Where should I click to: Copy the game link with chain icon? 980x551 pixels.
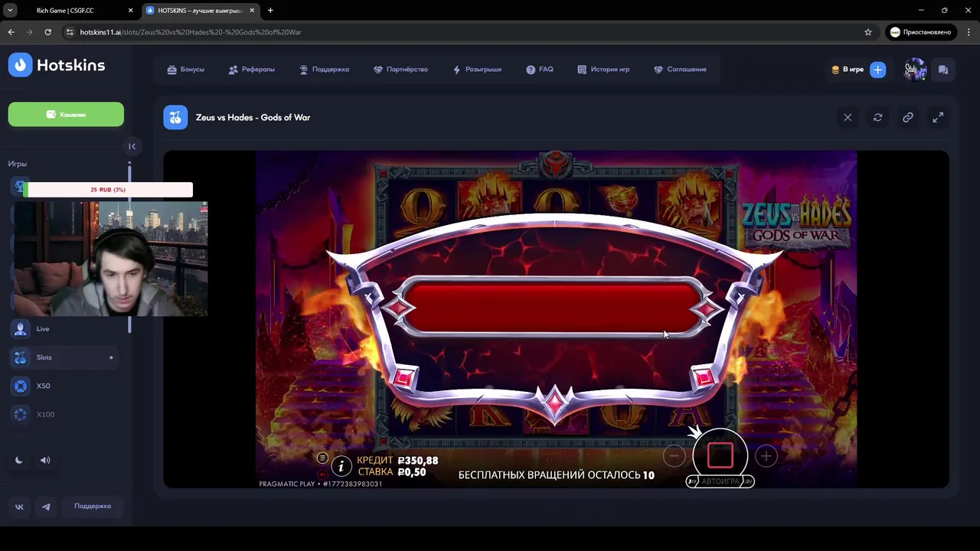tap(907, 117)
